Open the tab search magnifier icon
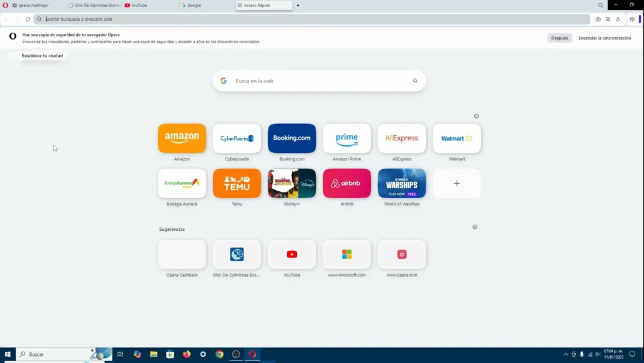 601,5
